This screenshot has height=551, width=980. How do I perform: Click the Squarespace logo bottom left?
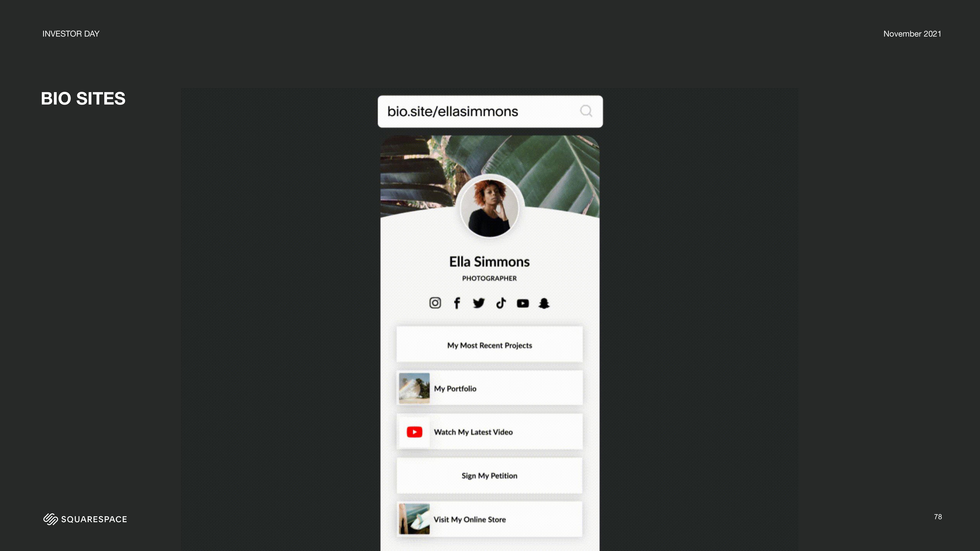point(84,519)
